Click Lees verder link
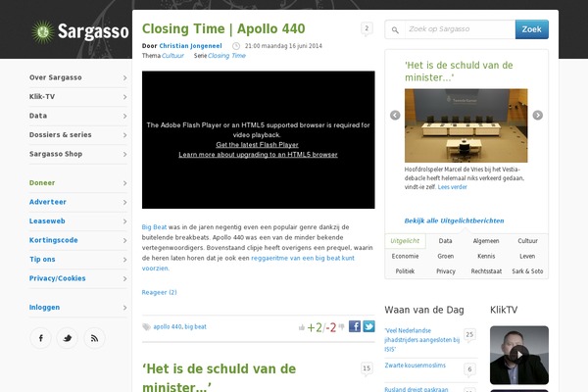This screenshot has height=392, width=588. (x=452, y=187)
